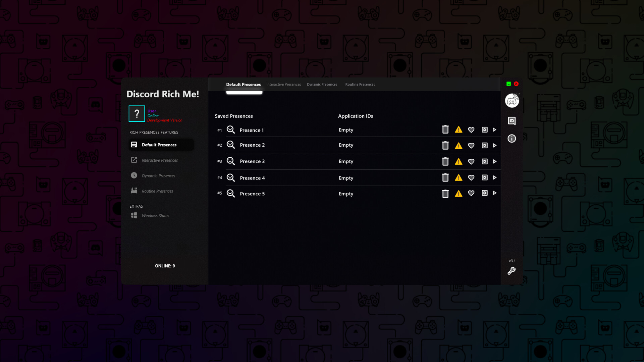This screenshot has height=362, width=644.
Task: Favorite Presence 3 with the heart icon
Action: coord(471,161)
